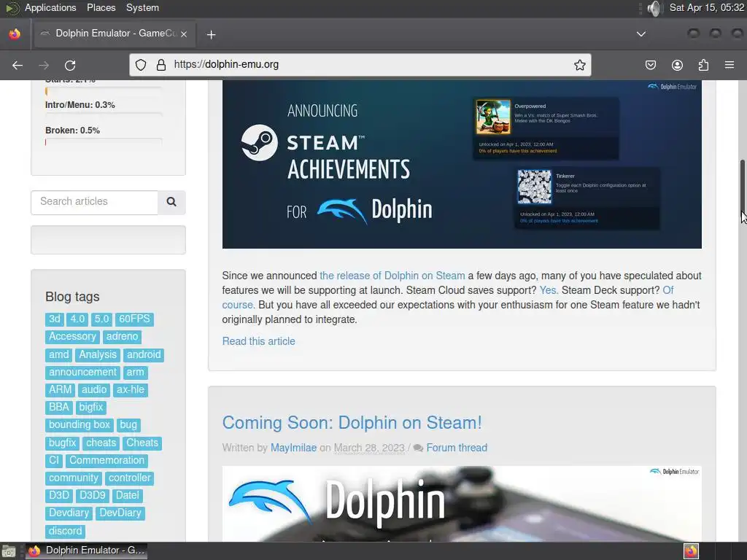Image resolution: width=747 pixels, height=560 pixels.
Task: Follow the 'Of course.' Steam Deck link
Action: 668,290
